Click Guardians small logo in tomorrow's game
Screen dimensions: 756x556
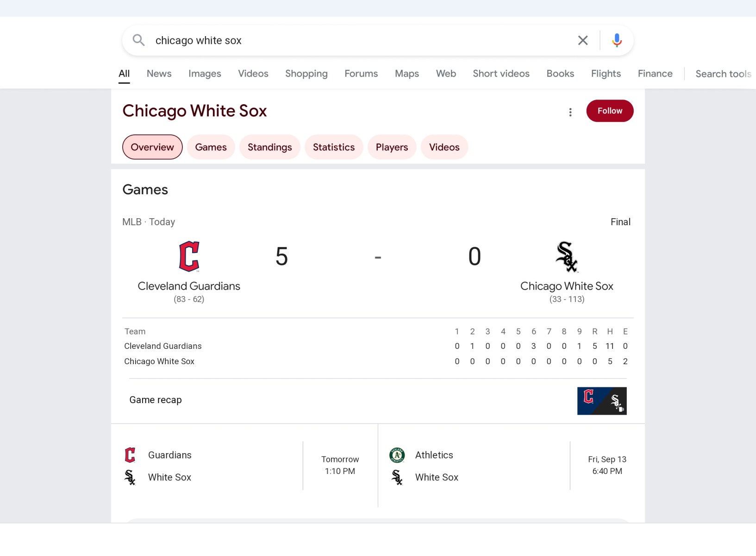click(x=130, y=455)
